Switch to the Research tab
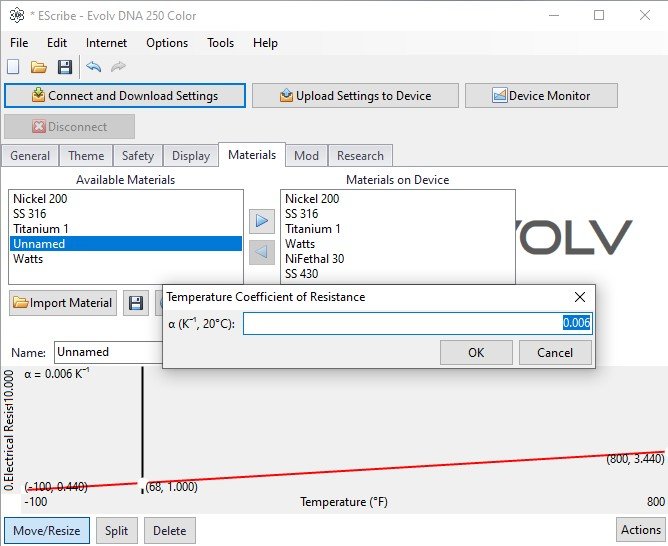The image size is (668, 546). click(x=360, y=156)
